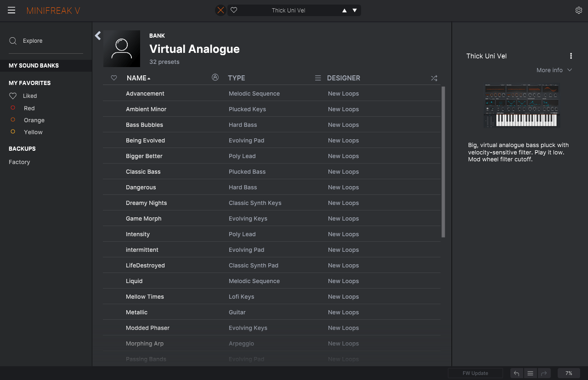The width and height of the screenshot is (588, 380).
Task: Expand the More info section
Action: (x=554, y=70)
